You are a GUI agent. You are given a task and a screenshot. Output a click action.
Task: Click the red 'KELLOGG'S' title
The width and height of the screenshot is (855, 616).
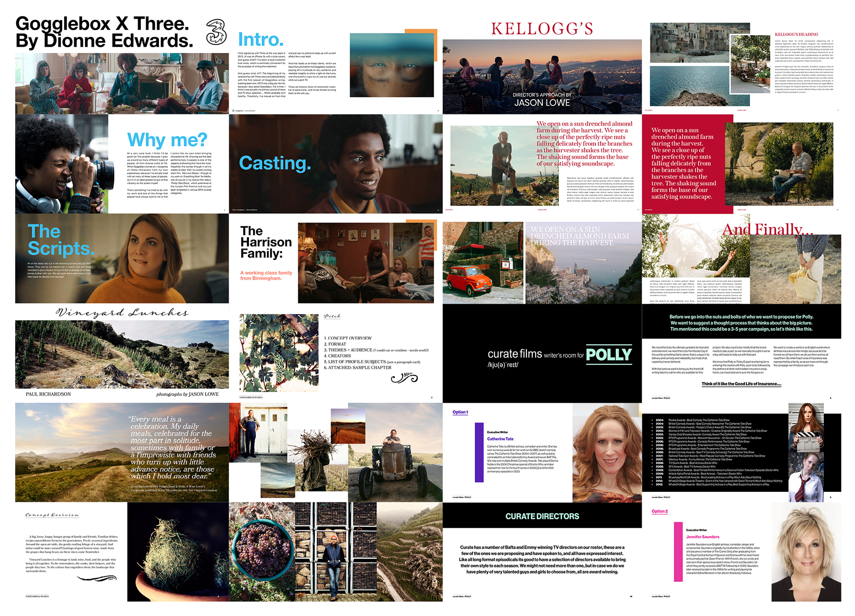(542, 28)
